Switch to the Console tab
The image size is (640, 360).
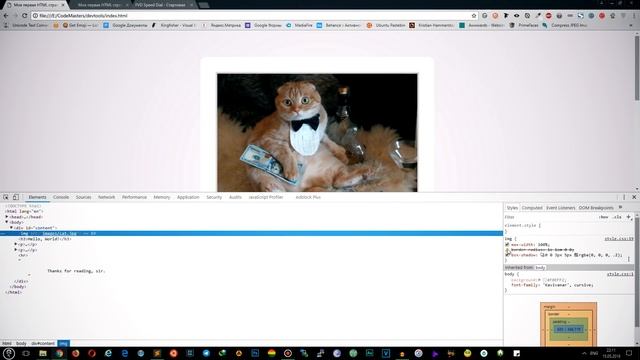coord(61,197)
